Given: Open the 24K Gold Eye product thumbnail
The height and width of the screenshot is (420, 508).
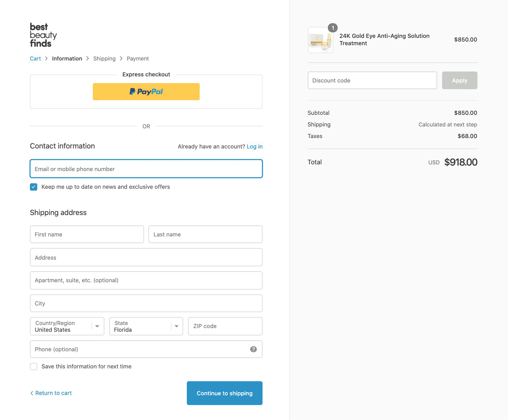Looking at the screenshot, I should [x=320, y=40].
